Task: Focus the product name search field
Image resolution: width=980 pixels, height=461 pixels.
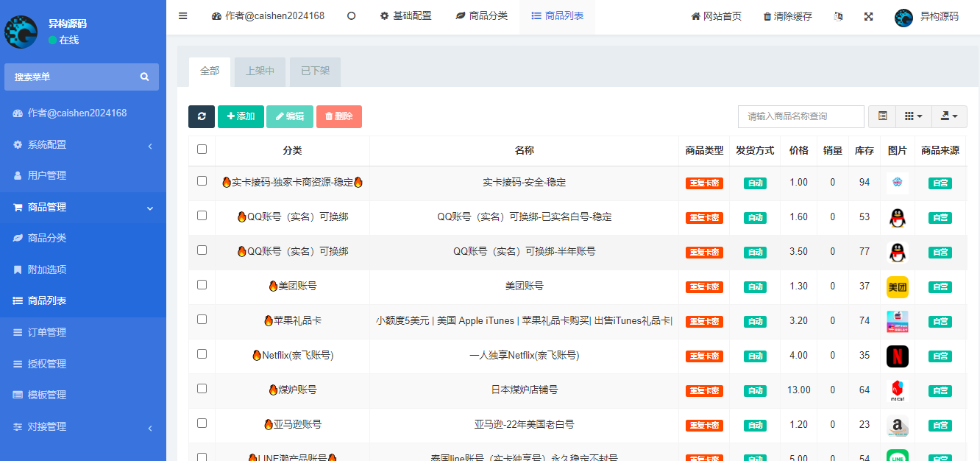Action: (x=800, y=116)
